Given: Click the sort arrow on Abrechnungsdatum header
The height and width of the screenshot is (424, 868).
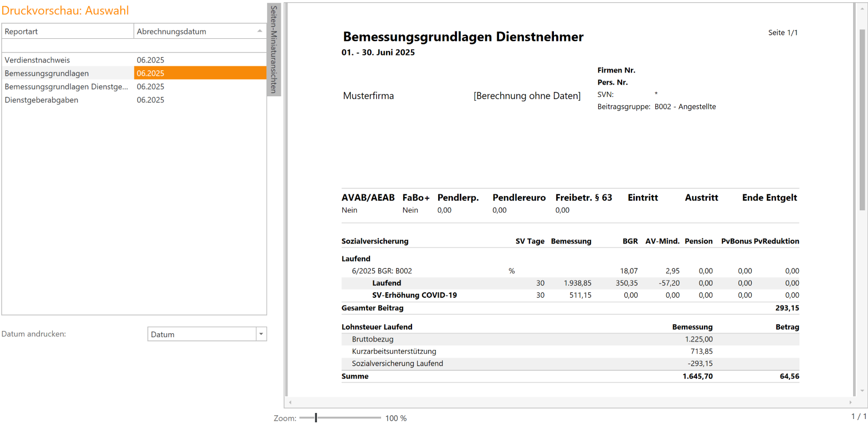Looking at the screenshot, I should coord(258,32).
